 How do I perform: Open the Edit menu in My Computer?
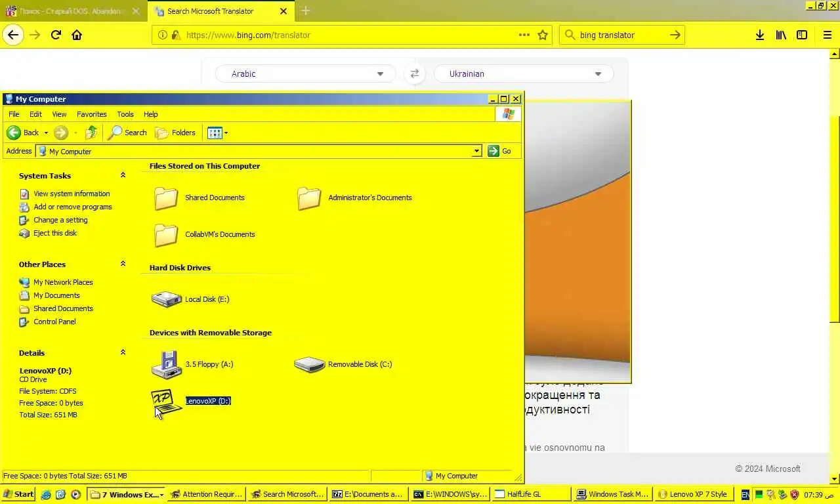coord(35,114)
